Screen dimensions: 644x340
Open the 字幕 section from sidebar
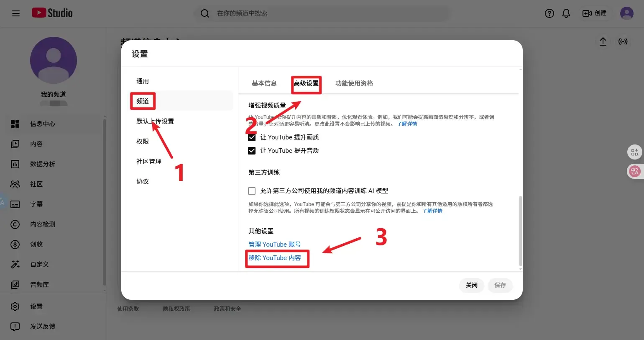pyautogui.click(x=15, y=204)
